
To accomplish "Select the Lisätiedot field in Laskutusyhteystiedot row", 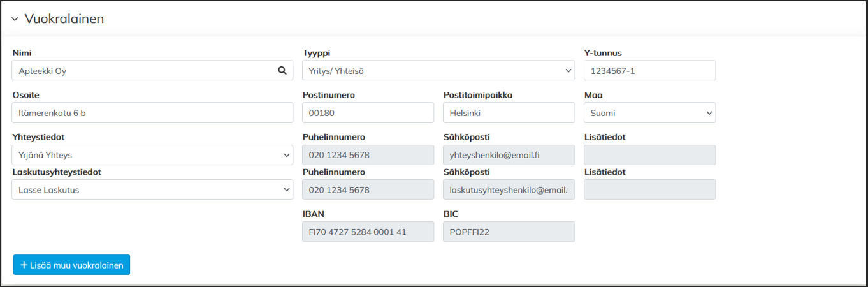I will (649, 189).
